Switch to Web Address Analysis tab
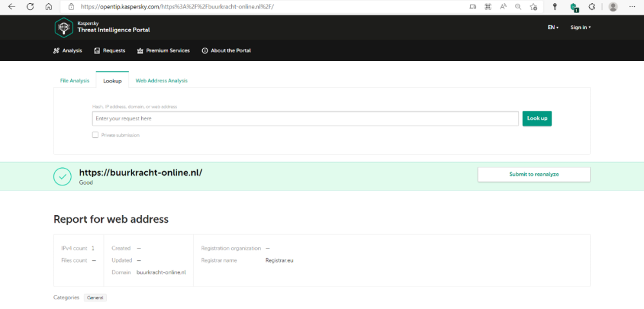The height and width of the screenshot is (309, 644). (x=162, y=81)
